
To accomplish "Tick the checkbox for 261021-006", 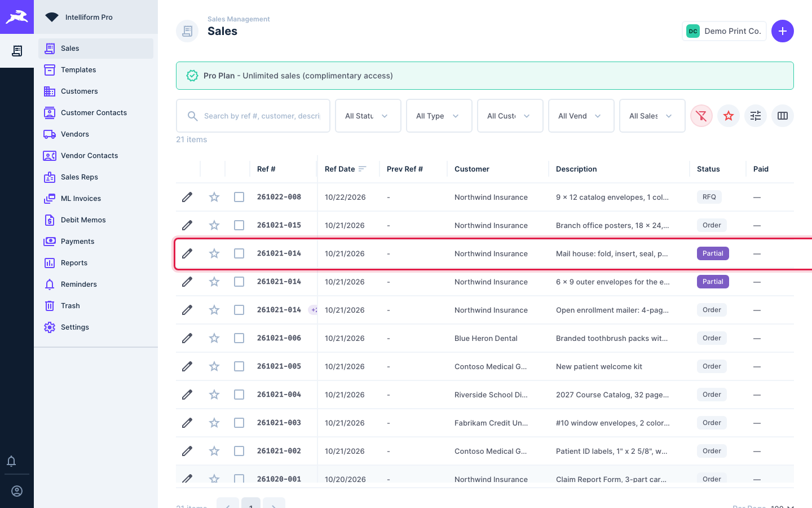I will point(239,338).
